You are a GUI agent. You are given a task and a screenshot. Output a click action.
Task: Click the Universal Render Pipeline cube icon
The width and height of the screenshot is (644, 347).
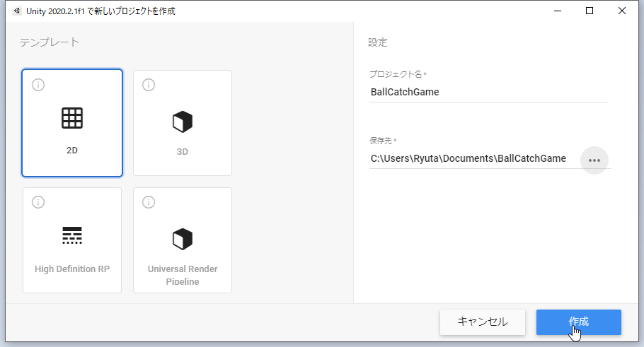click(x=183, y=239)
